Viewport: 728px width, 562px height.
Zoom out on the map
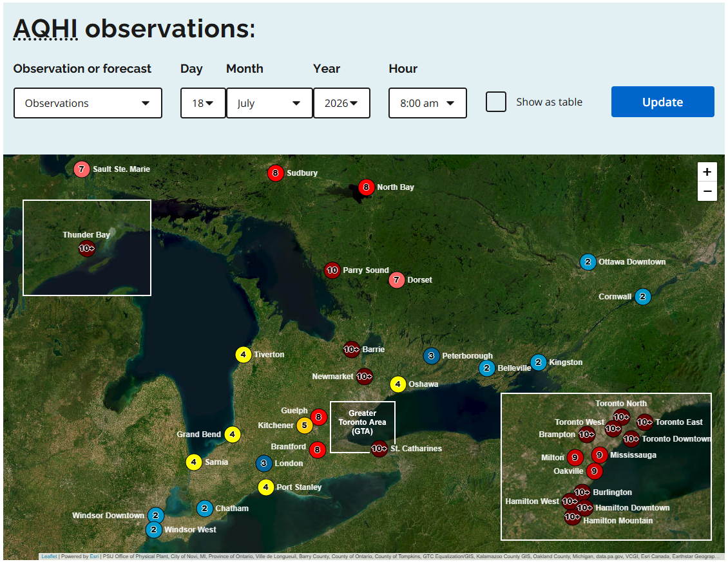[x=707, y=191]
